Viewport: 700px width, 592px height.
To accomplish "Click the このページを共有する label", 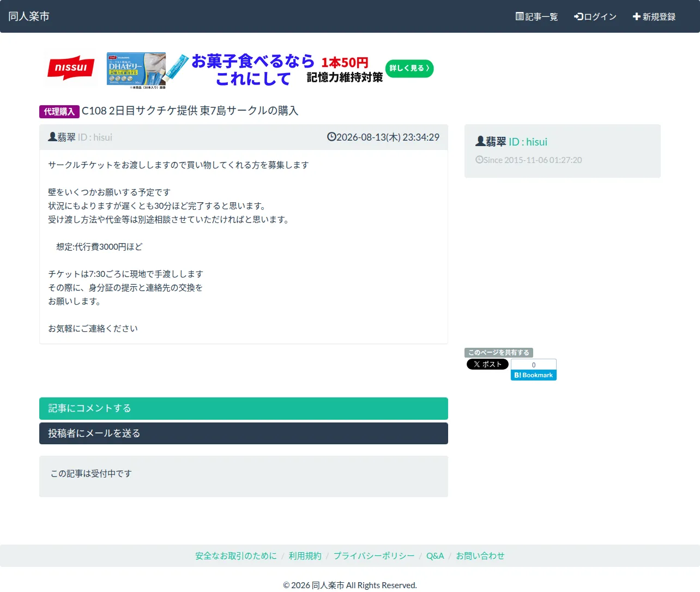I will (x=499, y=353).
